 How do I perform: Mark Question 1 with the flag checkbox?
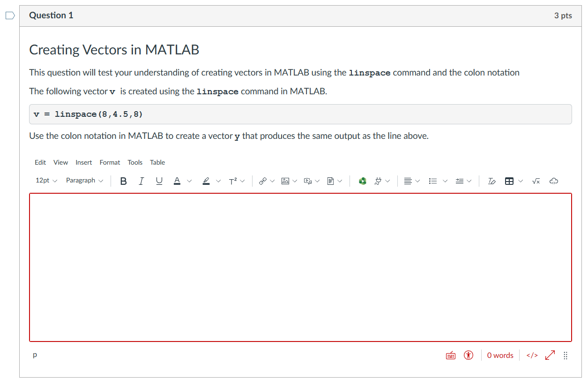coord(9,15)
